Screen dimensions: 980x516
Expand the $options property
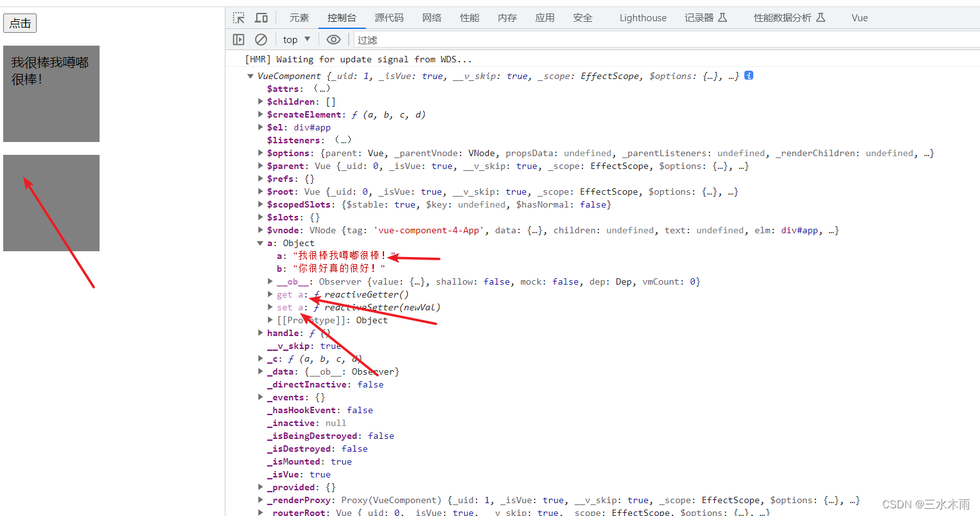(260, 153)
